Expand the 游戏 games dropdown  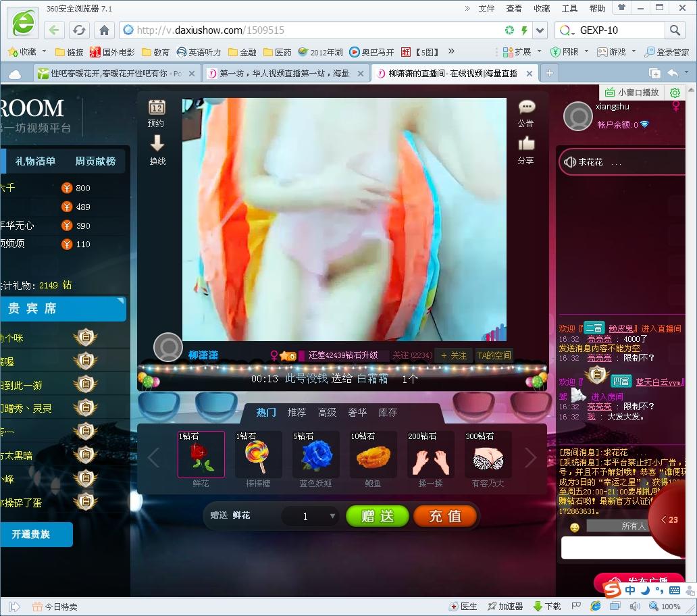click(634, 51)
